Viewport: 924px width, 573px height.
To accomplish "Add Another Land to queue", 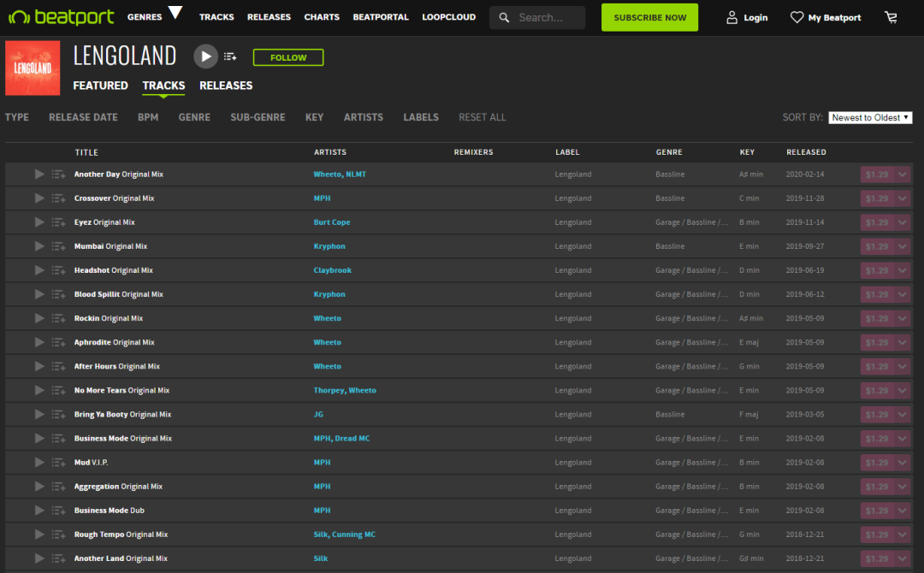I will tap(58, 558).
